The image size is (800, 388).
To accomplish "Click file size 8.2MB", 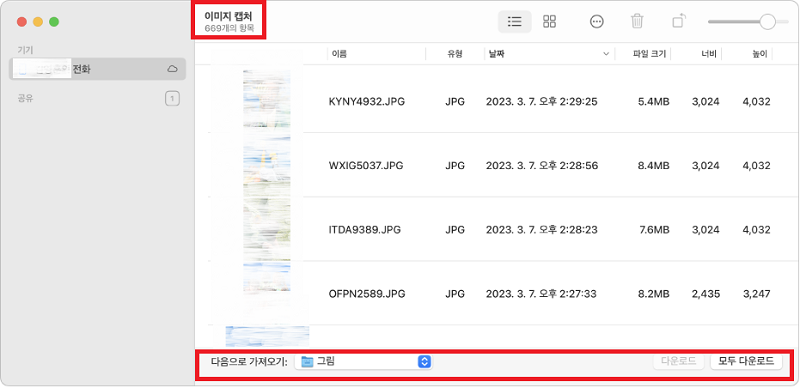I will tap(654, 295).
